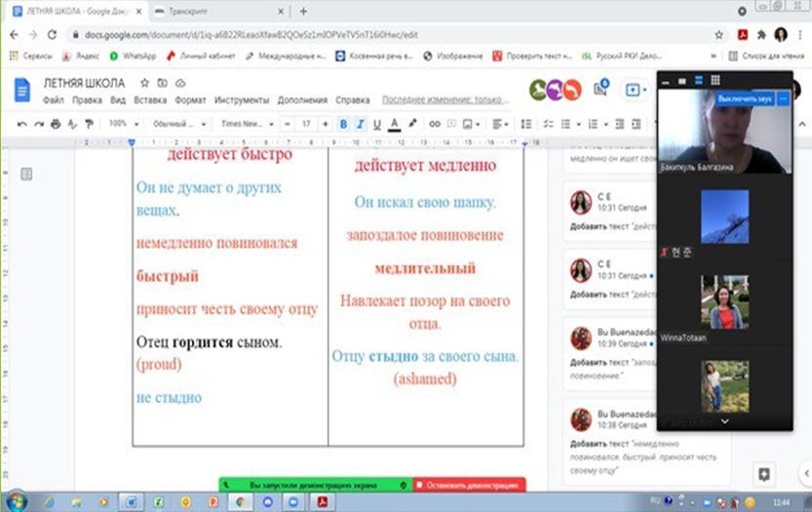
Task: Toggle underline formatting
Action: pos(377,124)
